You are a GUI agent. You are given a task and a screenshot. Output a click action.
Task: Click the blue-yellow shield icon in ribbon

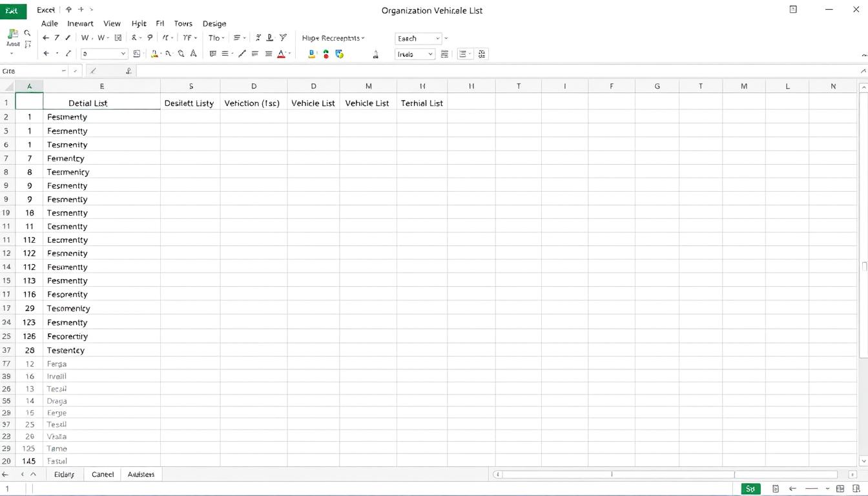click(339, 54)
